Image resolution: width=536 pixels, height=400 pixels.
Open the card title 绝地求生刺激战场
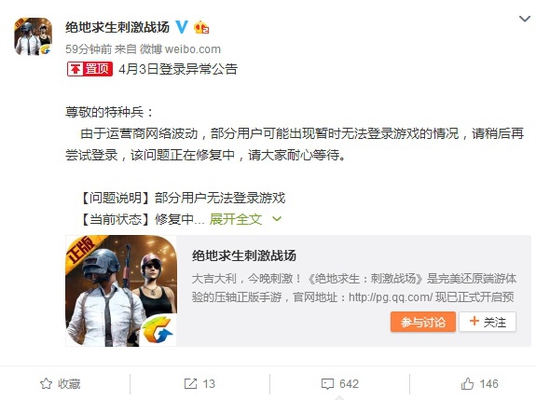(244, 256)
